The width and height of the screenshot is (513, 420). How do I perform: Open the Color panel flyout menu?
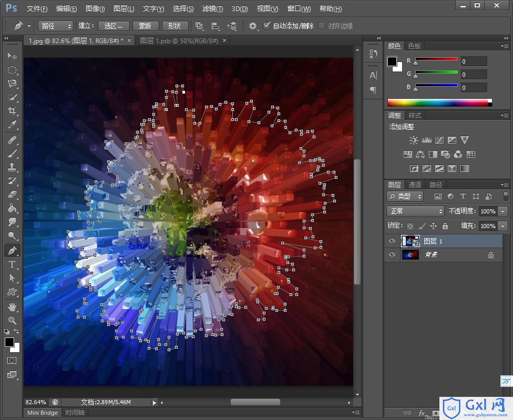505,46
